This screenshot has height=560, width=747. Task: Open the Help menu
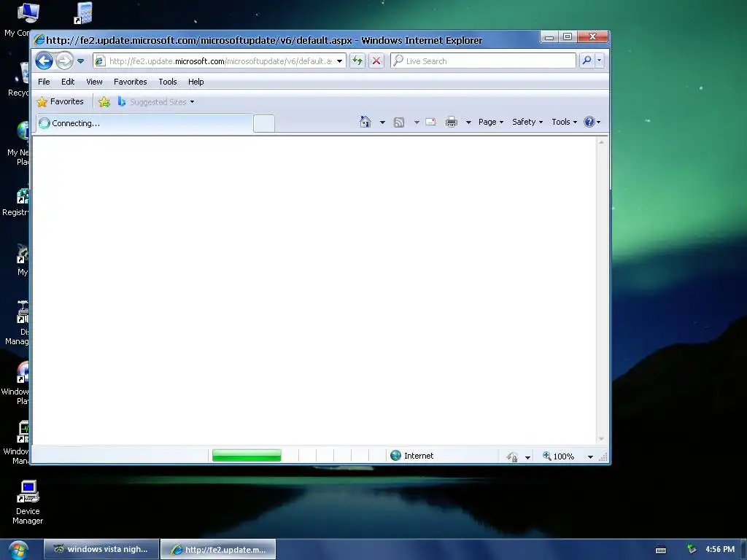click(x=196, y=82)
